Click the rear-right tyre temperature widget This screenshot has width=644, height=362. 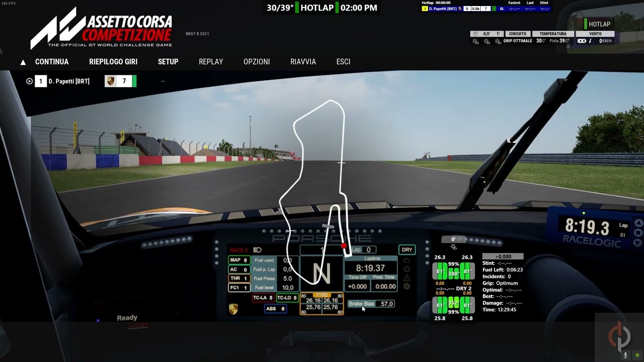(x=467, y=306)
